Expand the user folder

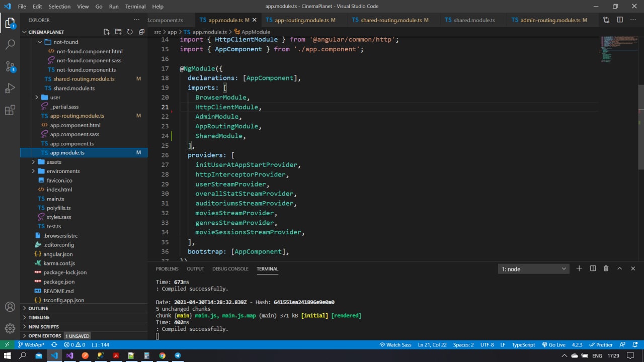pyautogui.click(x=55, y=98)
